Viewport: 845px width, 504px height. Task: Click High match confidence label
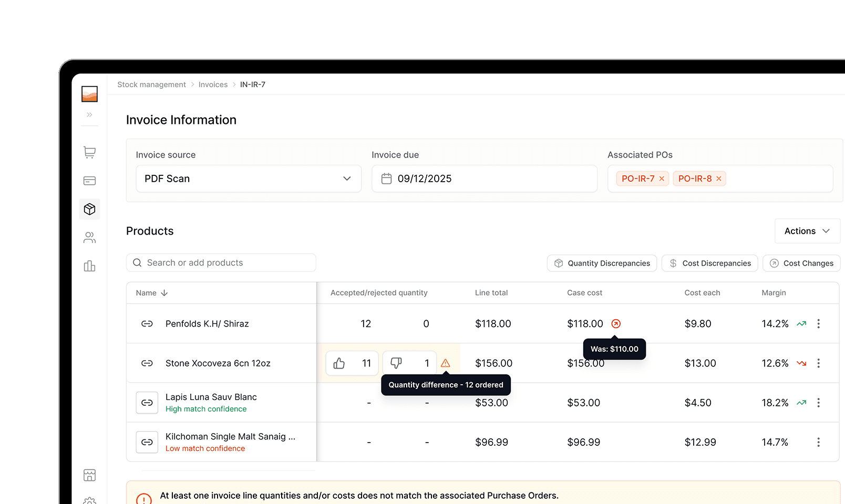(x=206, y=409)
